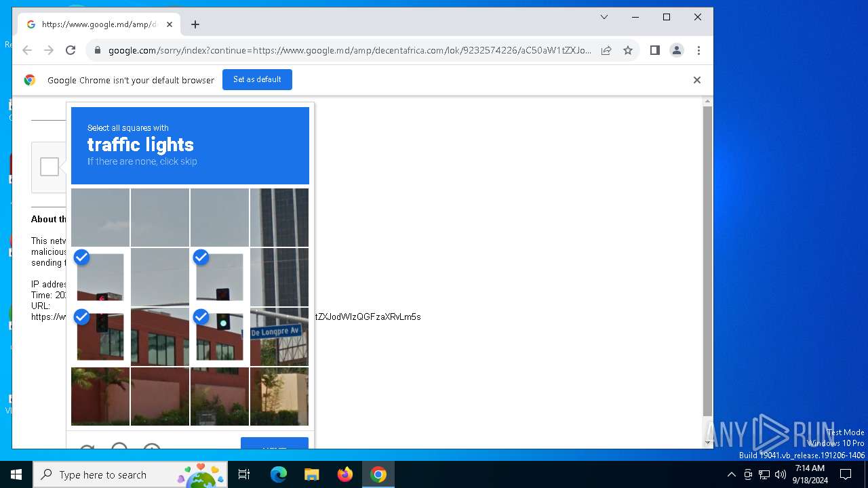Viewport: 868px width, 488px height.
Task: Select the De Longpre Av sign tile
Action: click(279, 337)
